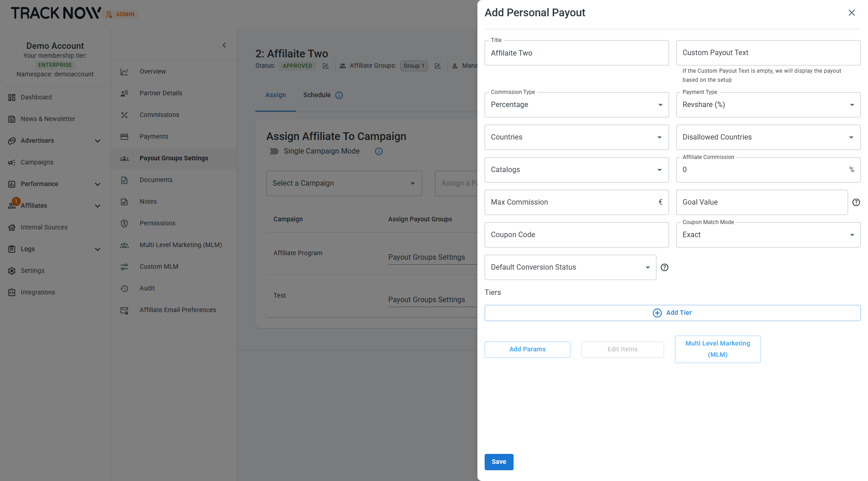Viewport: 868px width, 481px height.
Task: Click the Add Tier button
Action: tap(672, 313)
